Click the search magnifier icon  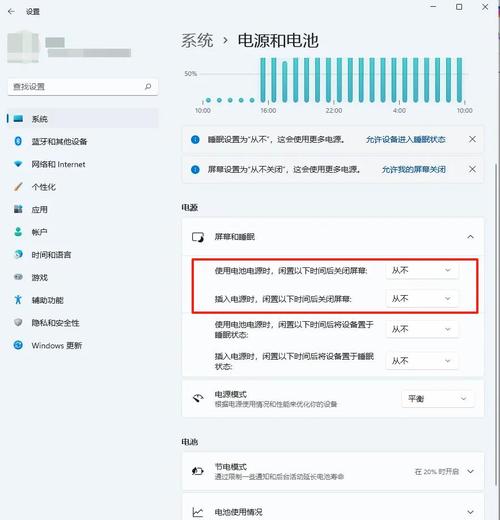[148, 87]
